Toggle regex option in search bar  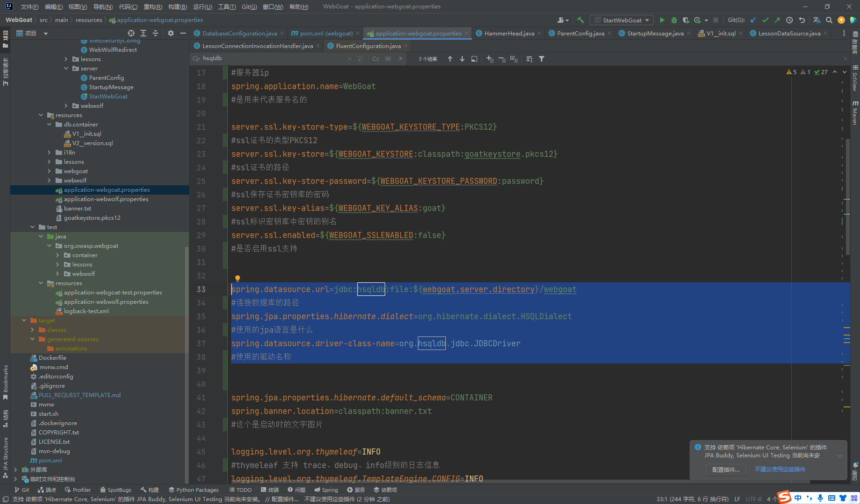click(x=400, y=59)
